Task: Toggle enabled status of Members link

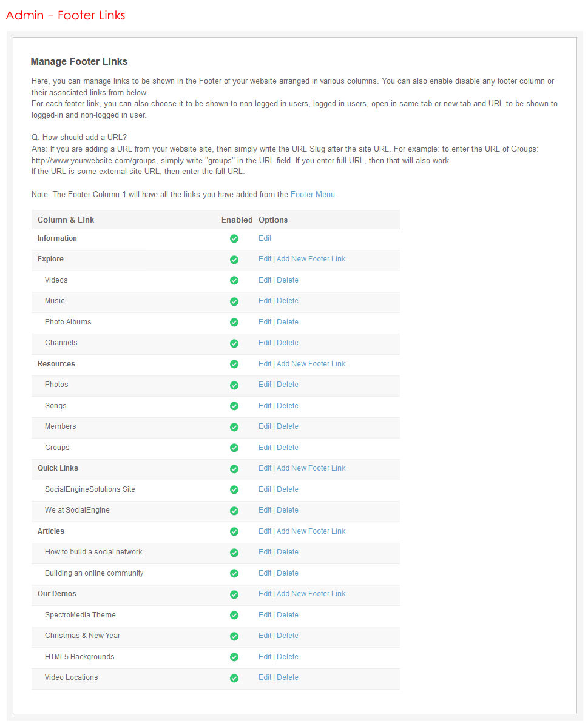Action: coord(234,427)
